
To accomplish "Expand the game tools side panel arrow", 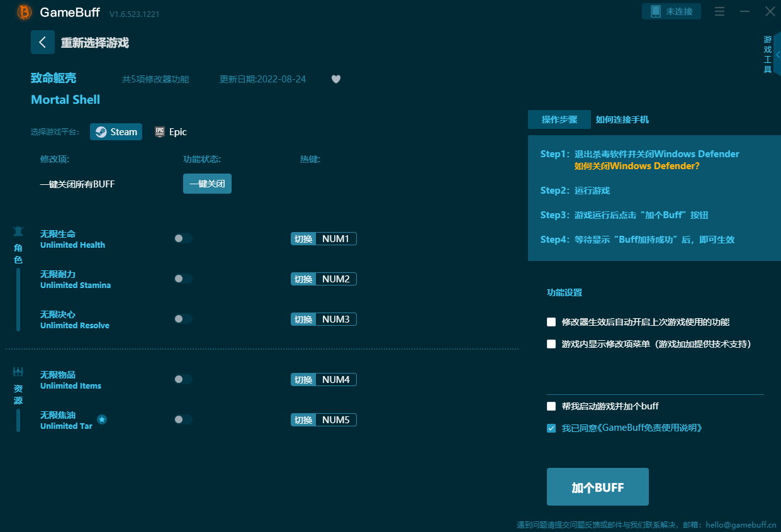I will click(x=778, y=55).
